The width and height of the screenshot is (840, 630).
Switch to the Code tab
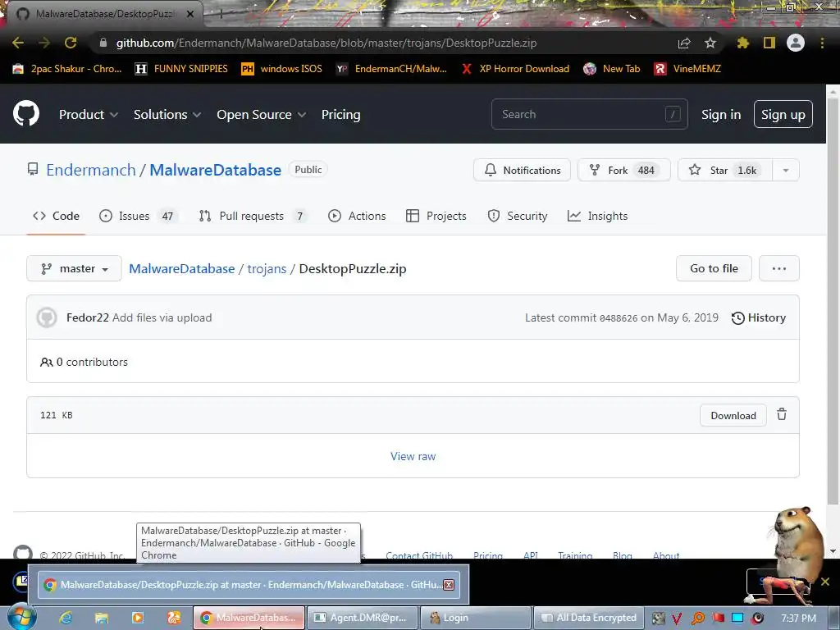point(57,216)
